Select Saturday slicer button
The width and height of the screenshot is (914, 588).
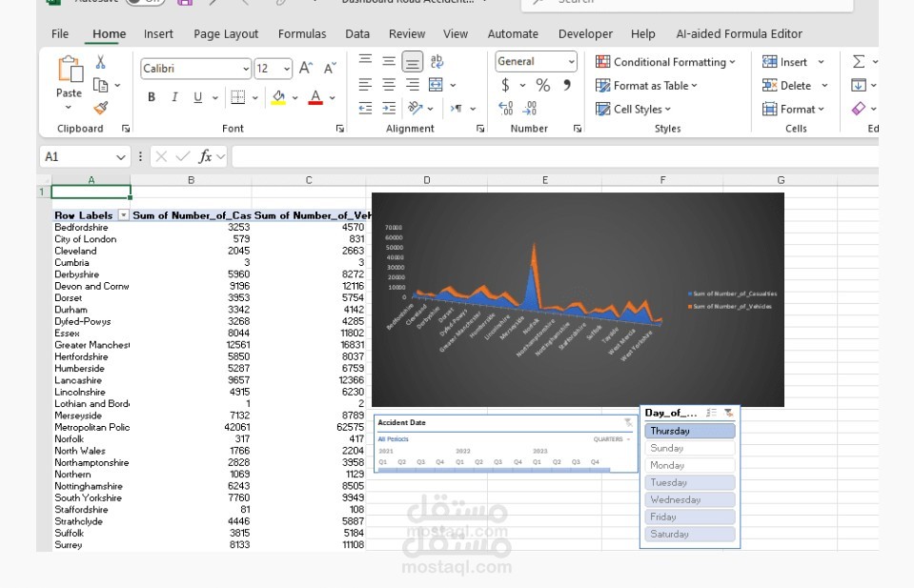(x=690, y=534)
